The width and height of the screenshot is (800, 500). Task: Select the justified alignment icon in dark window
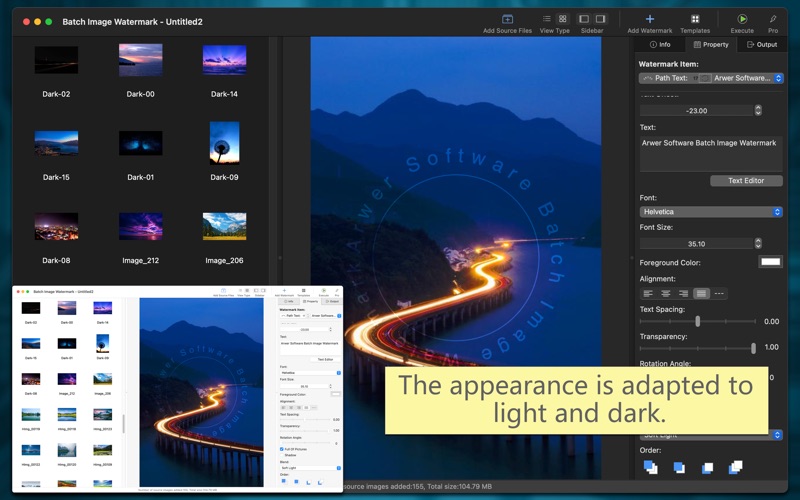coord(702,293)
